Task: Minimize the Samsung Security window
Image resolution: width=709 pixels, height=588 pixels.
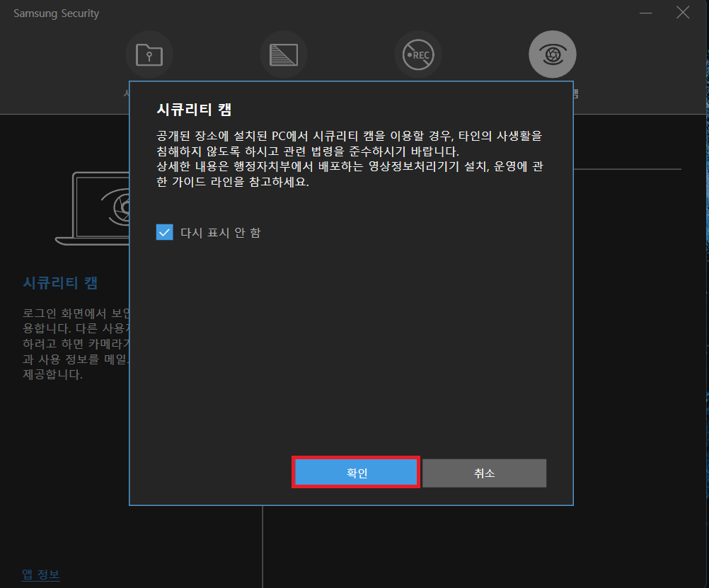Action: tap(646, 13)
